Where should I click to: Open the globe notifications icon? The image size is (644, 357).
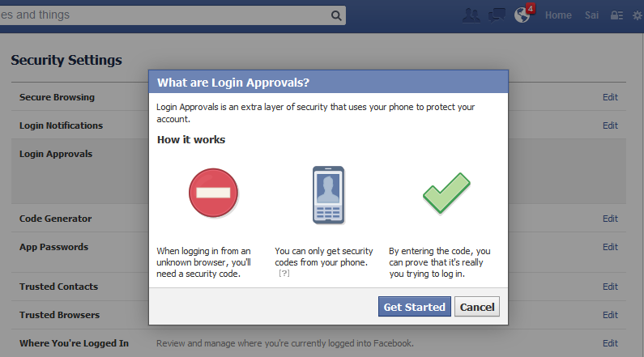(x=522, y=15)
